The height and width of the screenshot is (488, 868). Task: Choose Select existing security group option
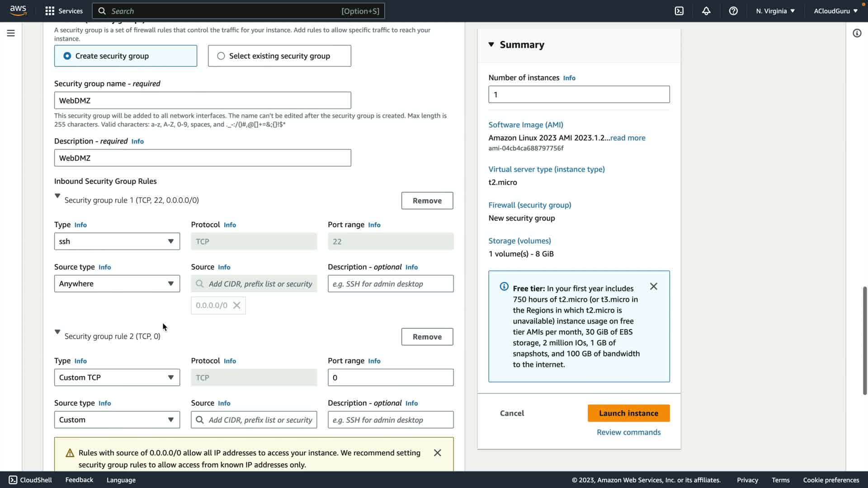[x=221, y=56]
